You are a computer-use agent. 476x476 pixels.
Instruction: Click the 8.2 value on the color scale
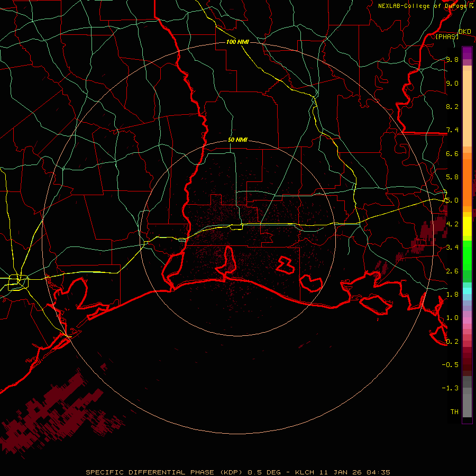tap(452, 106)
